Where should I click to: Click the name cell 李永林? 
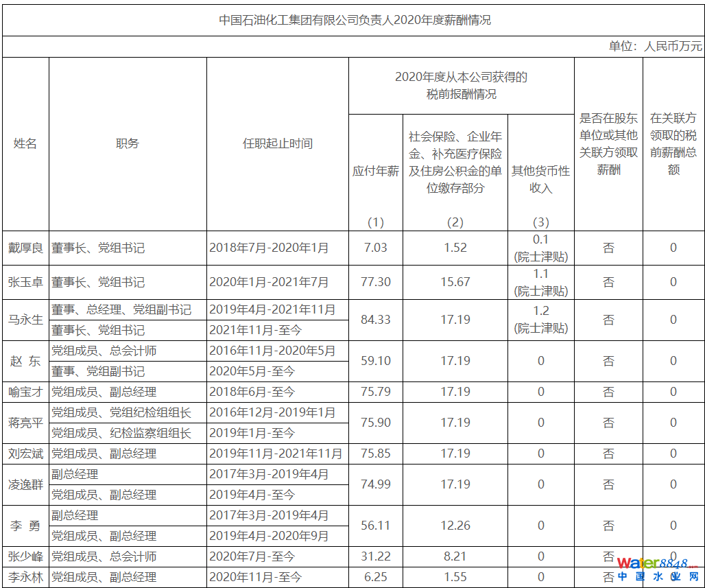tap(25, 578)
